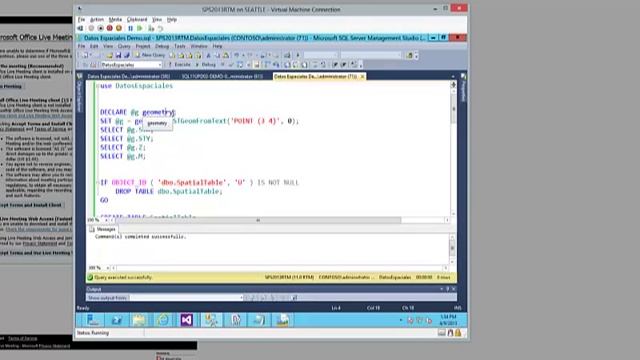The width and height of the screenshot is (640, 360).
Task: Click the Parse checkmark icon
Action: (231, 64)
